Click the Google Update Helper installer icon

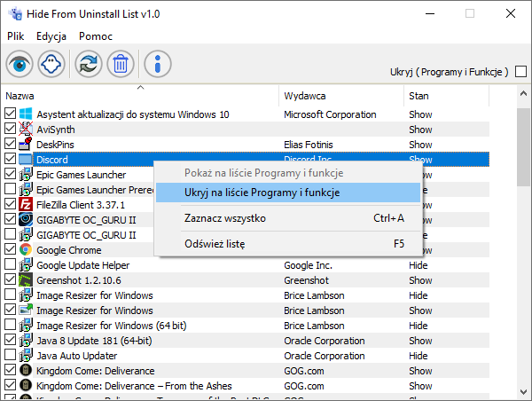pyautogui.click(x=26, y=264)
